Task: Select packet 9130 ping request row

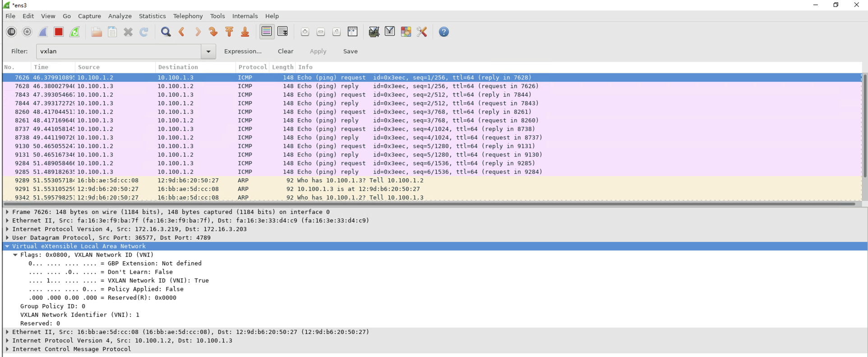Action: [x=432, y=146]
